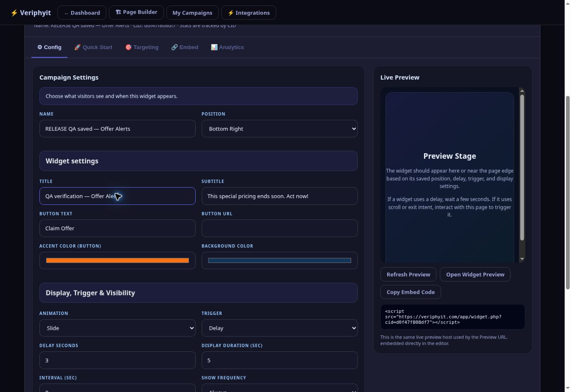Click the Button Text field
Viewport: 571px width, 392px height.
(117, 228)
